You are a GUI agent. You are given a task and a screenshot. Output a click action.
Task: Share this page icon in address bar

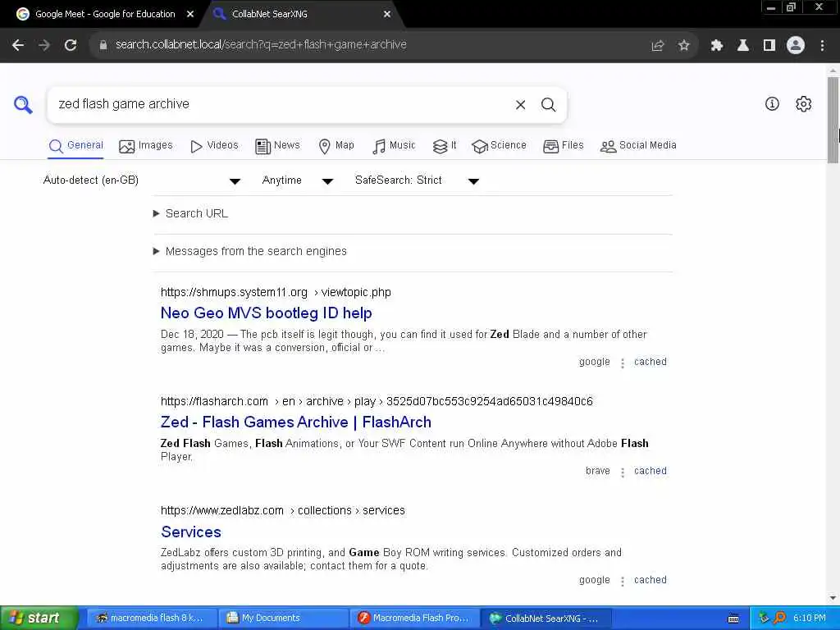(657, 46)
